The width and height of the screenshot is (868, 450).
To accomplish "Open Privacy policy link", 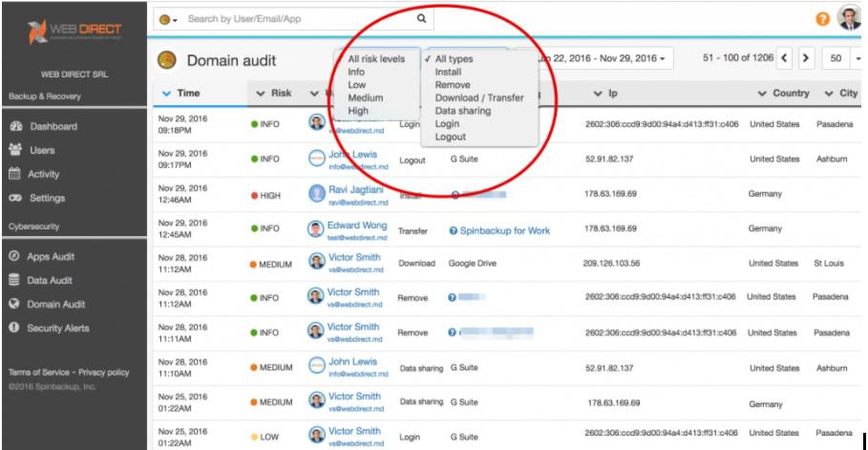I will (103, 373).
